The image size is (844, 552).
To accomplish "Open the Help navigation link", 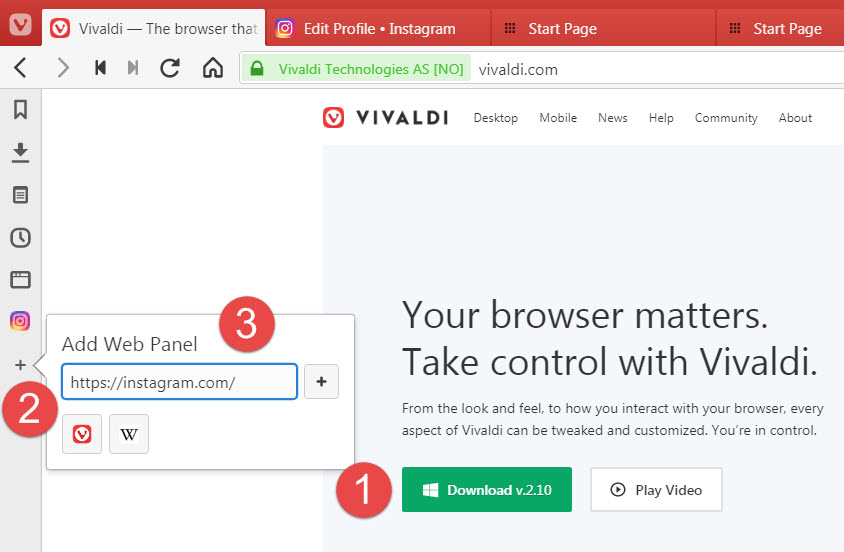I will point(661,118).
